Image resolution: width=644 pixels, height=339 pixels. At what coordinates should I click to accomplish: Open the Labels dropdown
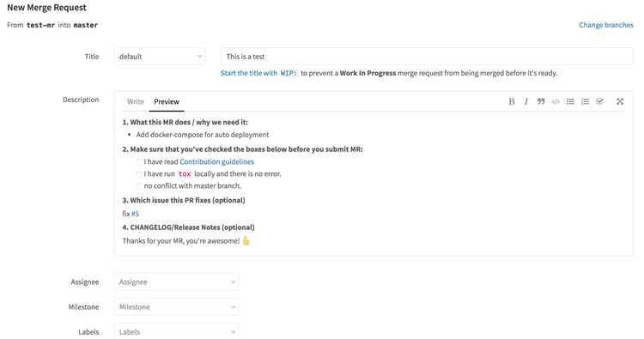click(x=177, y=331)
